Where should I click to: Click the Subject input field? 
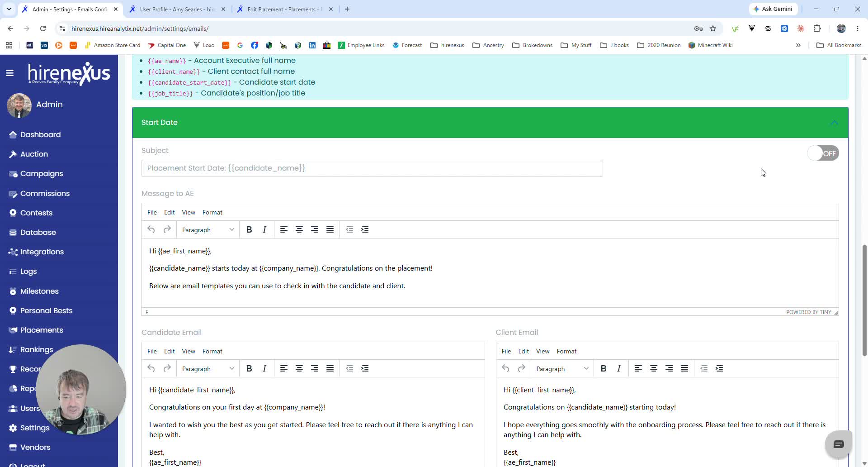tap(372, 168)
